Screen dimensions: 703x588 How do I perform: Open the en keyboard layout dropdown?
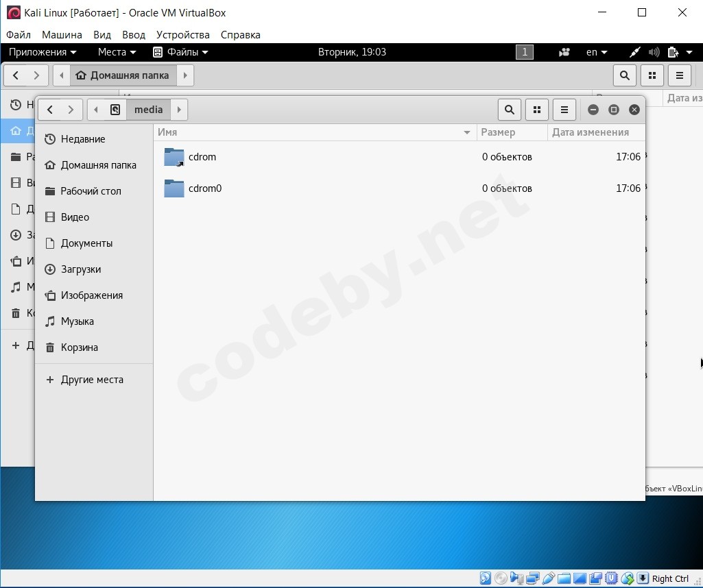tap(597, 52)
